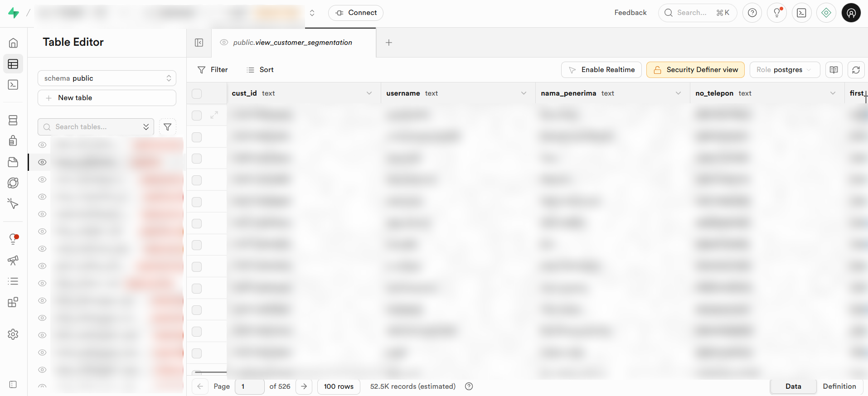Open the API docs book icon
The height and width of the screenshot is (396, 868).
(x=834, y=70)
